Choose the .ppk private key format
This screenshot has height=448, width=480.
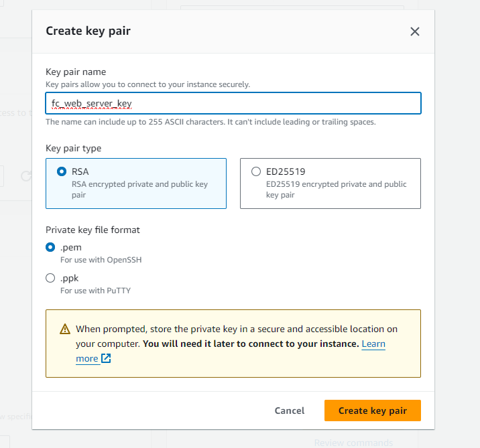(50, 278)
